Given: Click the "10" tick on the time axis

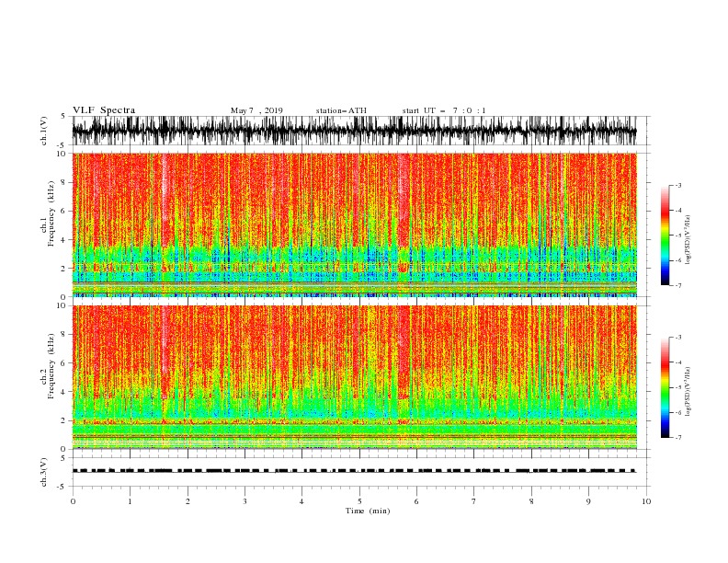Looking at the screenshot, I should pos(646,501).
